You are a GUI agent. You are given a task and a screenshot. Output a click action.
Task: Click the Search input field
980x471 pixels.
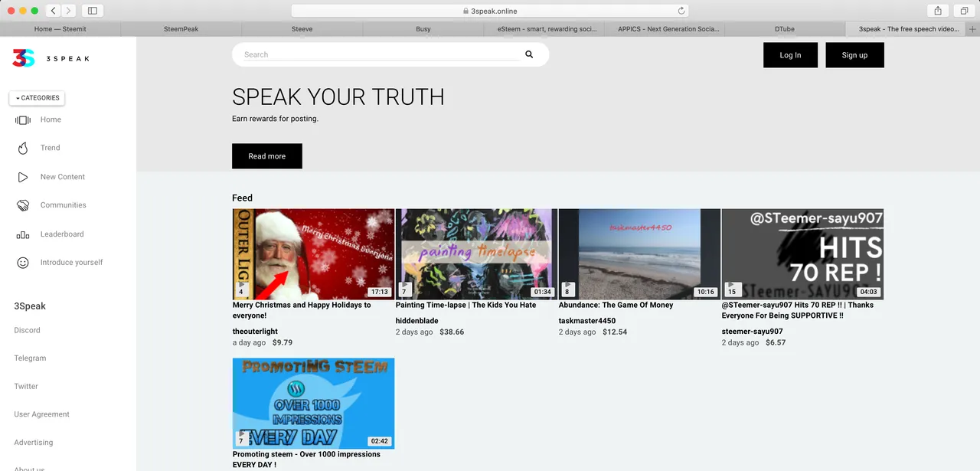[x=381, y=54]
